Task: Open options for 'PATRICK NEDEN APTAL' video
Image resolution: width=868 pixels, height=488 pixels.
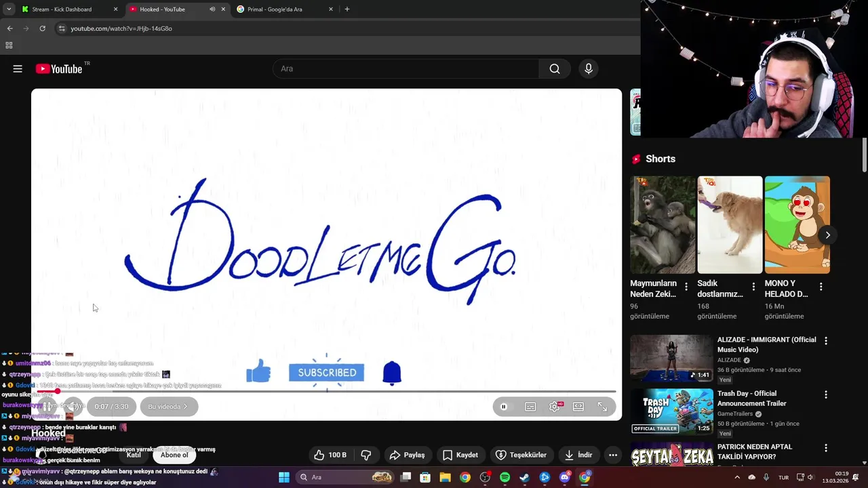Action: pyautogui.click(x=825, y=448)
